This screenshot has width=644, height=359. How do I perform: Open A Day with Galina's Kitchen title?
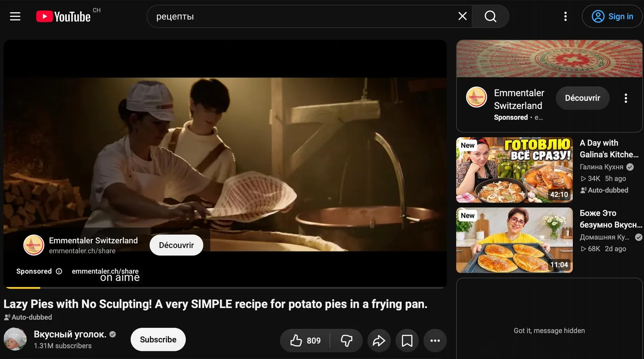pyautogui.click(x=609, y=149)
